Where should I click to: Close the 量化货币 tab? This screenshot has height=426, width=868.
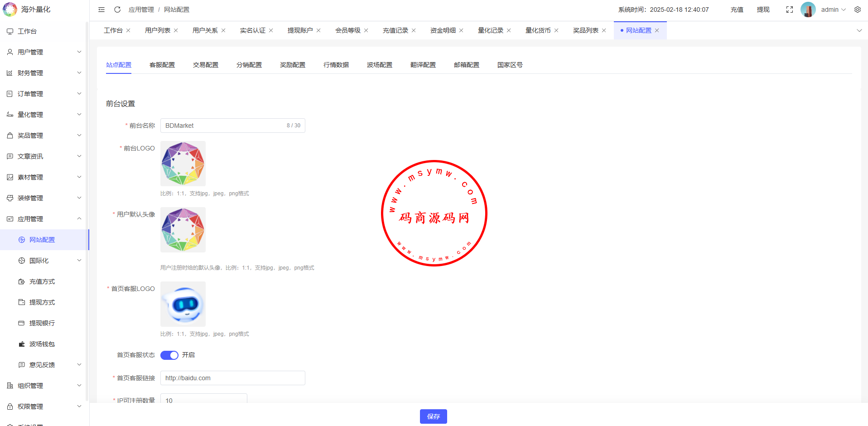[556, 30]
